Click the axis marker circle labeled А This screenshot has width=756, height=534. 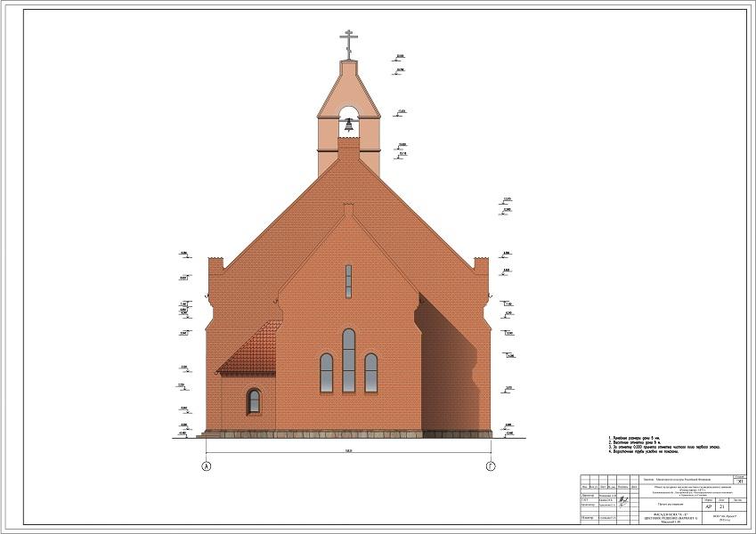(x=207, y=465)
